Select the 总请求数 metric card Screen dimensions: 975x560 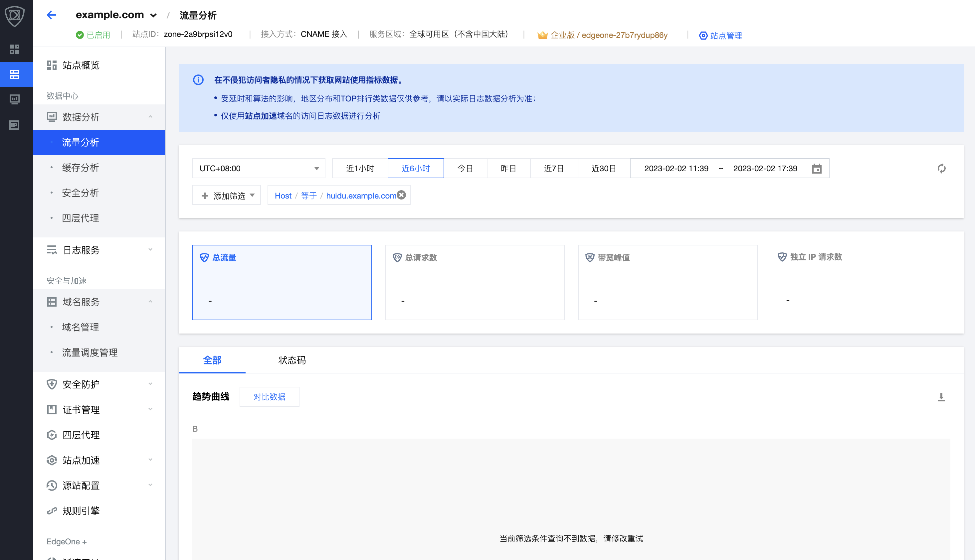(x=475, y=282)
